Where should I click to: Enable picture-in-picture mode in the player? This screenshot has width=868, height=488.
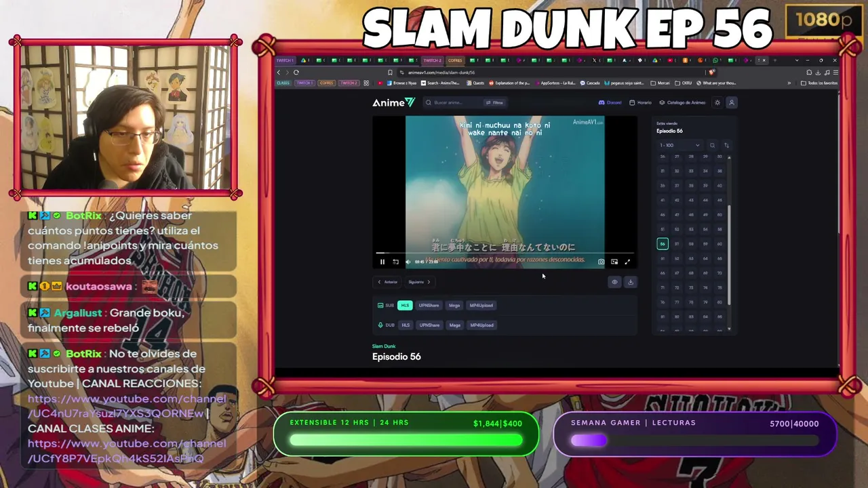coord(614,262)
